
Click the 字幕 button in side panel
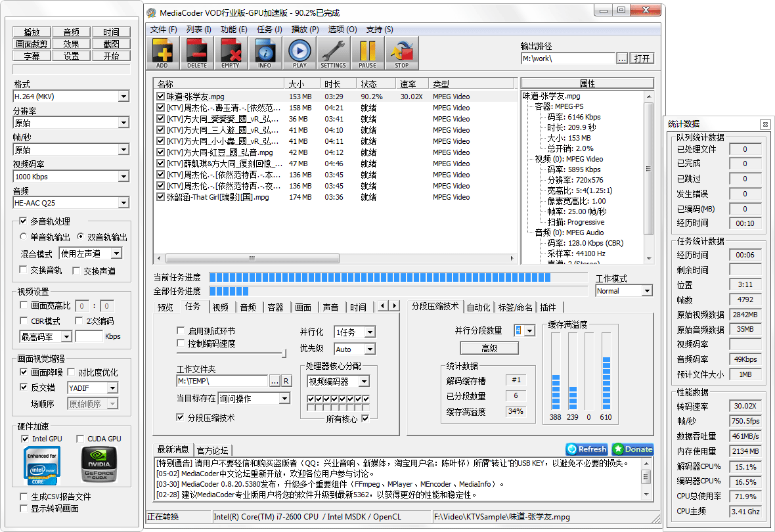32,56
